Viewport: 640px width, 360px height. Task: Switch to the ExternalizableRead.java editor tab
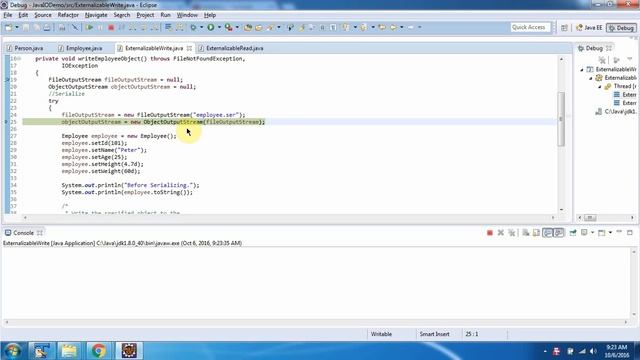tap(231, 48)
